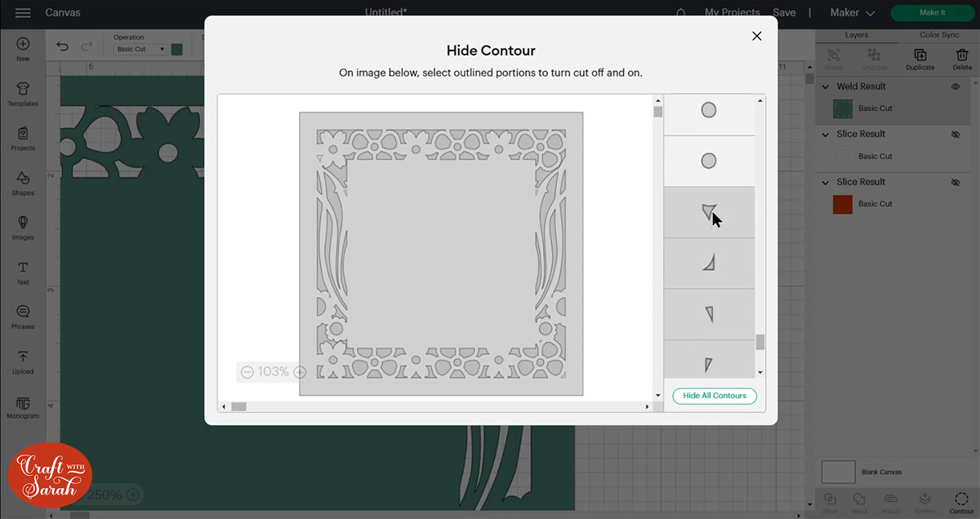The height and width of the screenshot is (519, 980).
Task: Collapse the Weld Result layer group
Action: pos(825,86)
